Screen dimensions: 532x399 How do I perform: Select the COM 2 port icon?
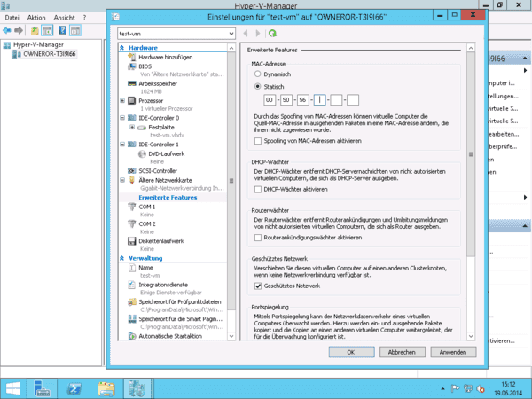[x=131, y=224]
